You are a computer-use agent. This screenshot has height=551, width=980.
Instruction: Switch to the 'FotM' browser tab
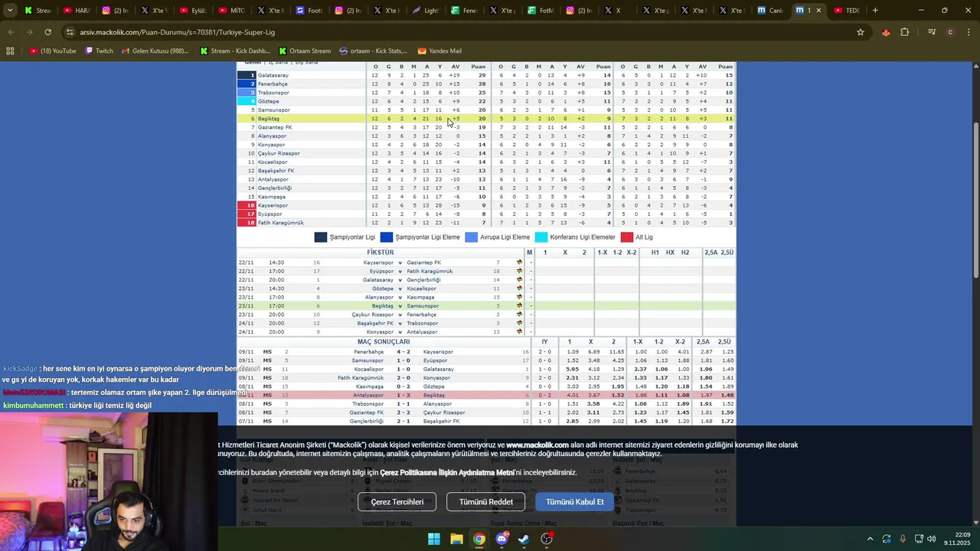click(x=541, y=11)
